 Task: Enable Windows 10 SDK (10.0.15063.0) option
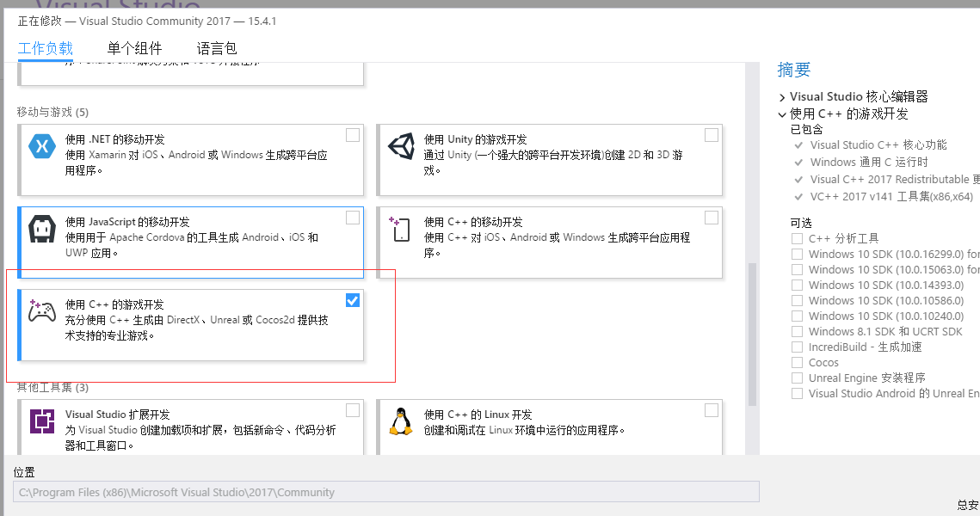pyautogui.click(x=797, y=270)
